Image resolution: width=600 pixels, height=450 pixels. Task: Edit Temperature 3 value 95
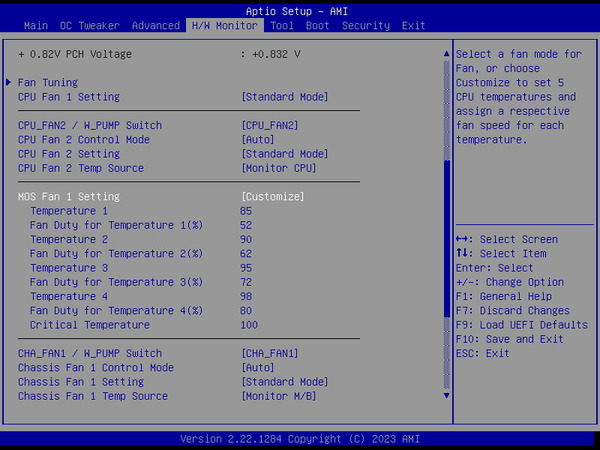(x=246, y=268)
